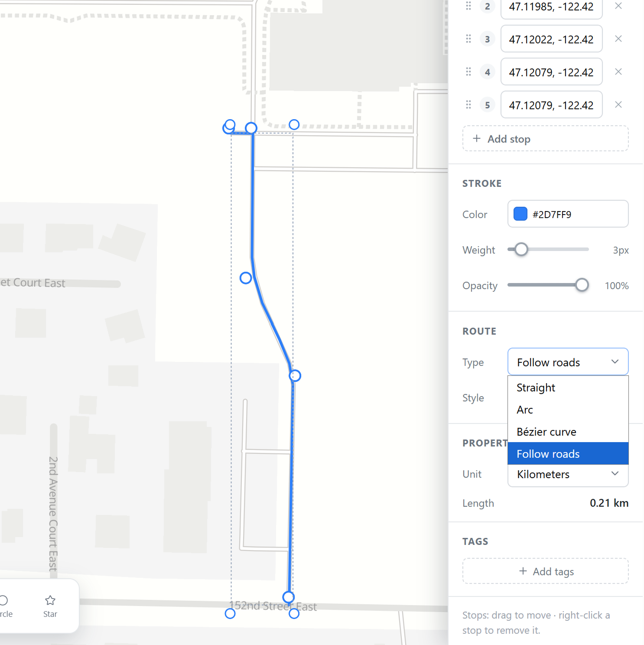This screenshot has width=644, height=645.
Task: Click the drag handle of stop 4
Action: pyautogui.click(x=468, y=72)
